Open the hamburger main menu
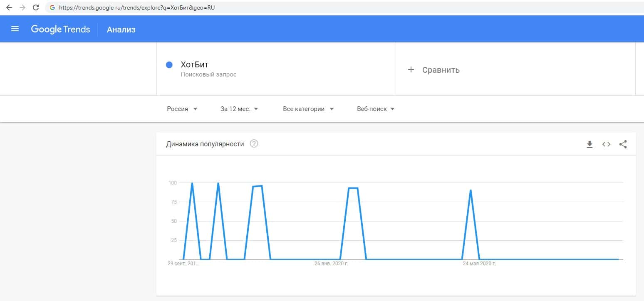The width and height of the screenshot is (644, 301). point(15,29)
